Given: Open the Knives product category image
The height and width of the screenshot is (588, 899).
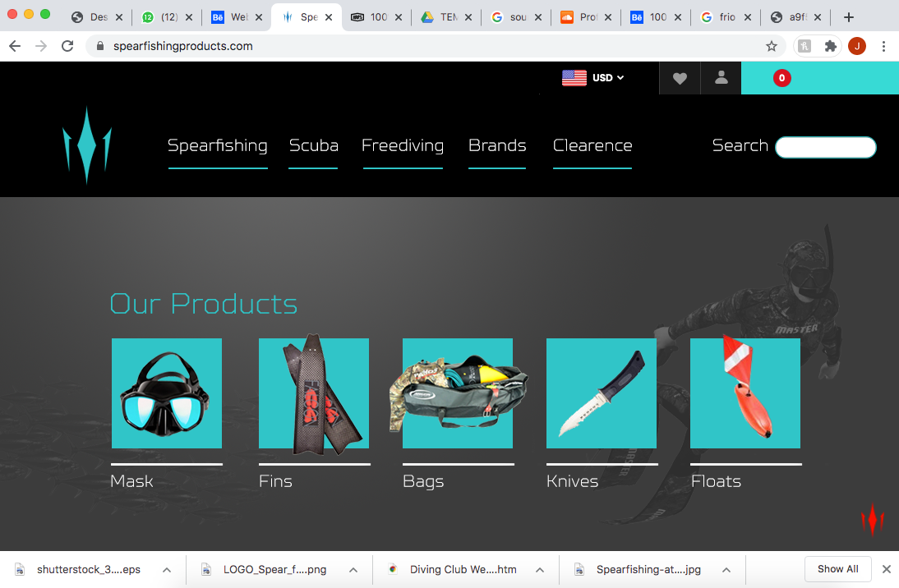Looking at the screenshot, I should (x=602, y=393).
